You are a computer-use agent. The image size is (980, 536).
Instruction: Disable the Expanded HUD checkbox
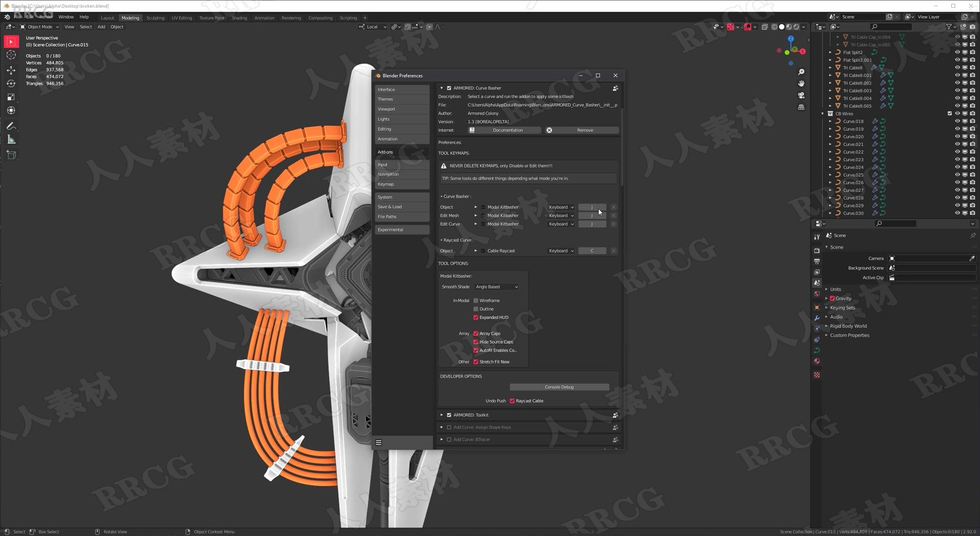(x=476, y=318)
